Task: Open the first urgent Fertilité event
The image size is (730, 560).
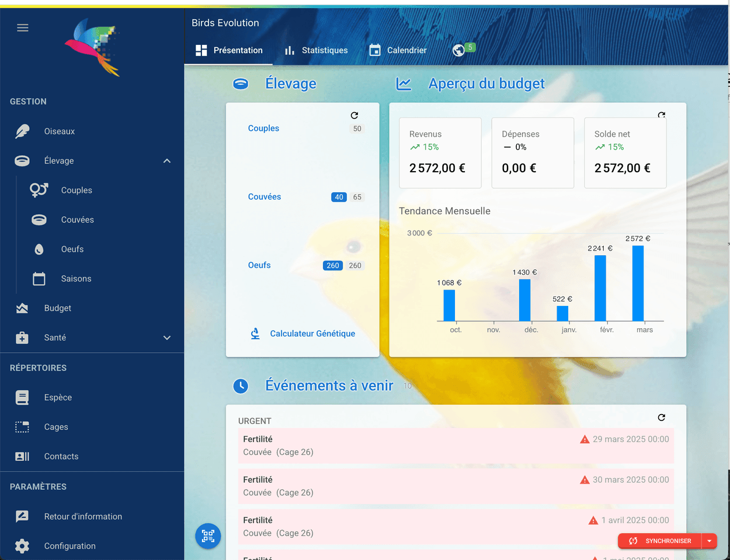Action: pos(456,446)
